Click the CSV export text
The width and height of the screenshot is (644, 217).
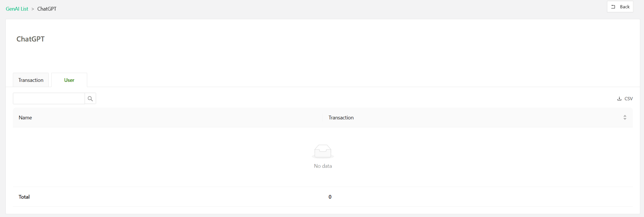[x=629, y=99]
